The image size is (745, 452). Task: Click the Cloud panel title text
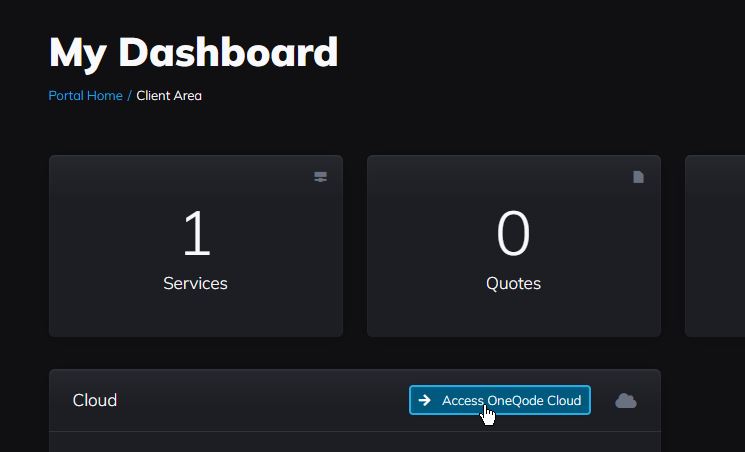tap(95, 400)
